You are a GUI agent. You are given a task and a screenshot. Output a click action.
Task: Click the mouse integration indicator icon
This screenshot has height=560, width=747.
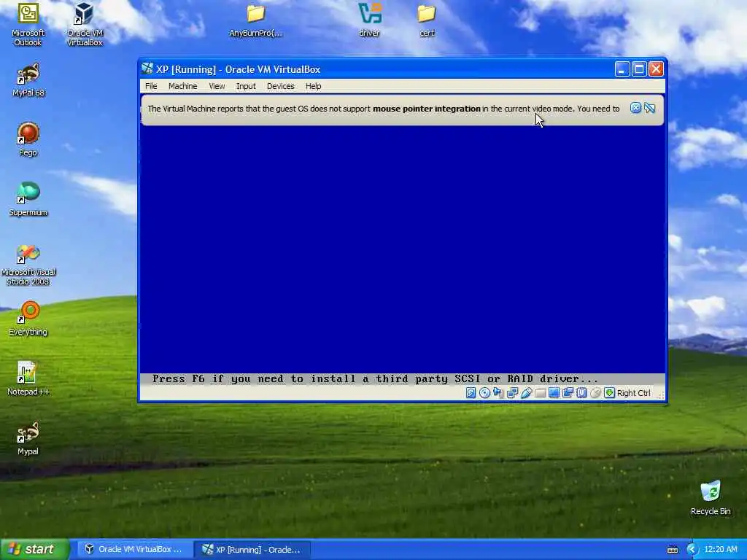pyautogui.click(x=595, y=393)
